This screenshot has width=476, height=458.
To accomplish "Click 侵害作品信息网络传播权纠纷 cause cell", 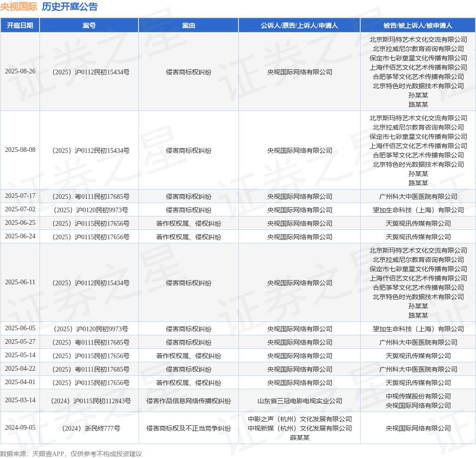I will [189, 401].
